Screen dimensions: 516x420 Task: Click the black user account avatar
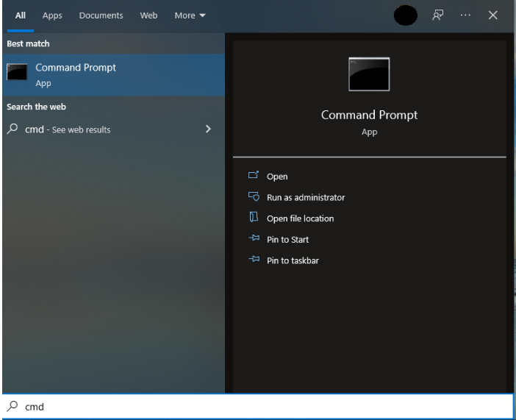pos(406,15)
